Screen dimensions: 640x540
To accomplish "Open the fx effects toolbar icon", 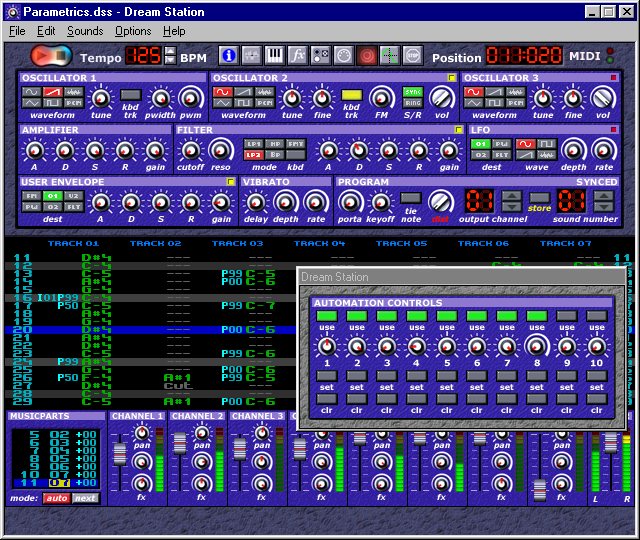I will [298, 55].
